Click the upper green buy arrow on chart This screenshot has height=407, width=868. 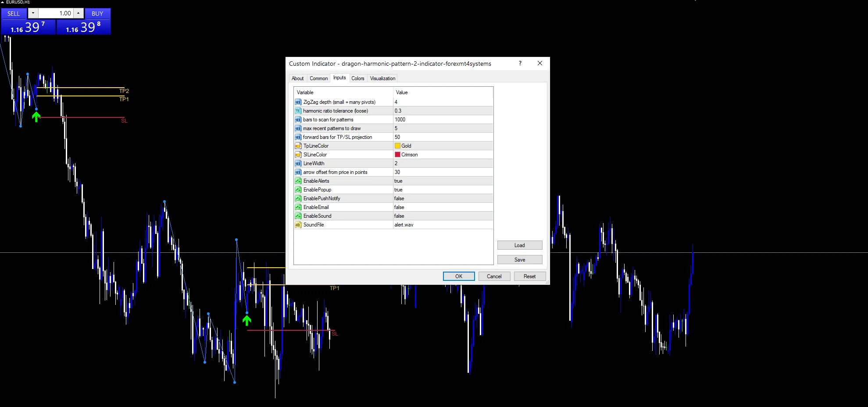(36, 117)
